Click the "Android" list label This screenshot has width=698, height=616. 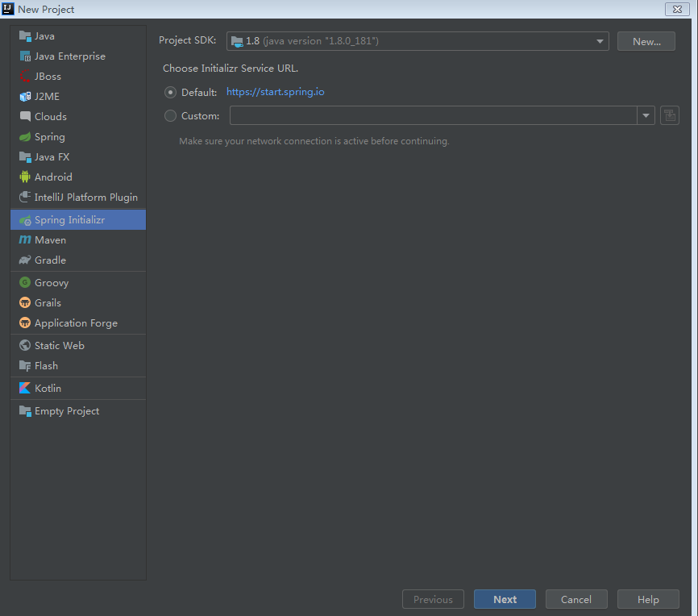click(53, 177)
